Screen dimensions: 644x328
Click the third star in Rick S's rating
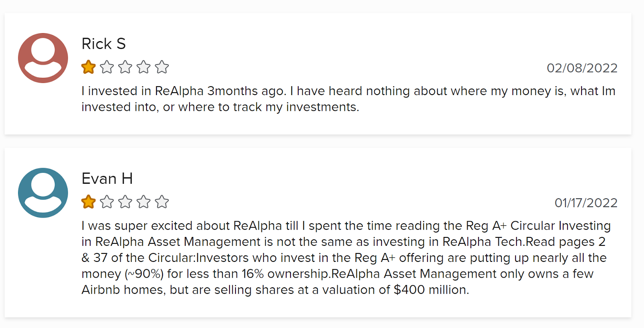[125, 67]
